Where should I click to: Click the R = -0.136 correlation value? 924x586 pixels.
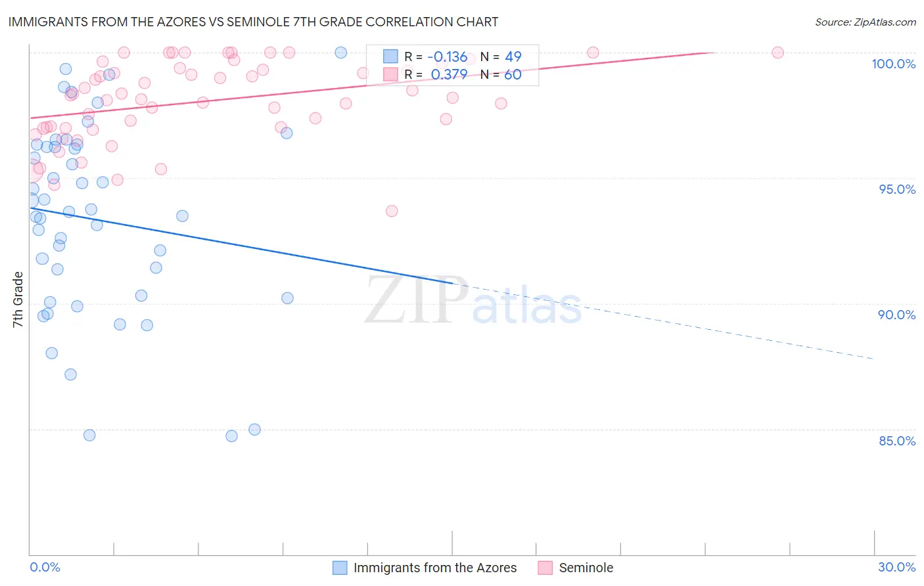pos(436,56)
